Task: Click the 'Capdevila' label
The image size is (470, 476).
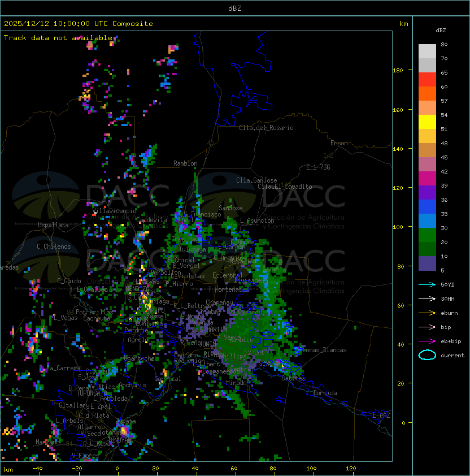Action: 151,220
